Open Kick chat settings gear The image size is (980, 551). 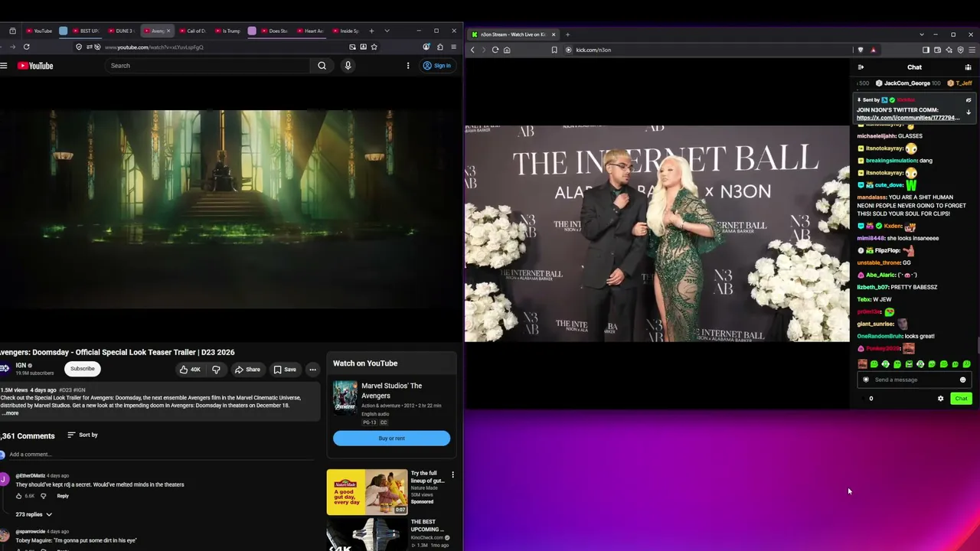click(x=941, y=399)
